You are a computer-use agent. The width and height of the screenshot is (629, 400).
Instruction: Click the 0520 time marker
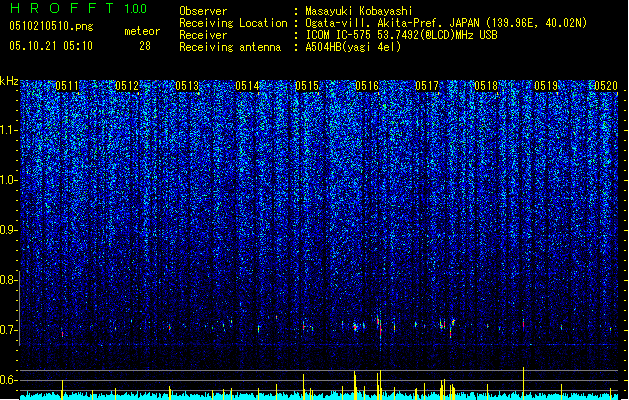(x=606, y=86)
